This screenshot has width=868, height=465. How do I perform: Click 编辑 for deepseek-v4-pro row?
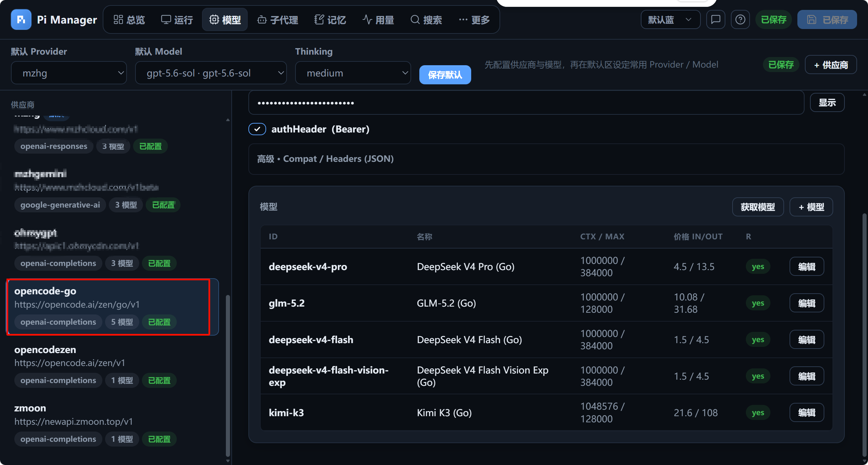coord(807,267)
